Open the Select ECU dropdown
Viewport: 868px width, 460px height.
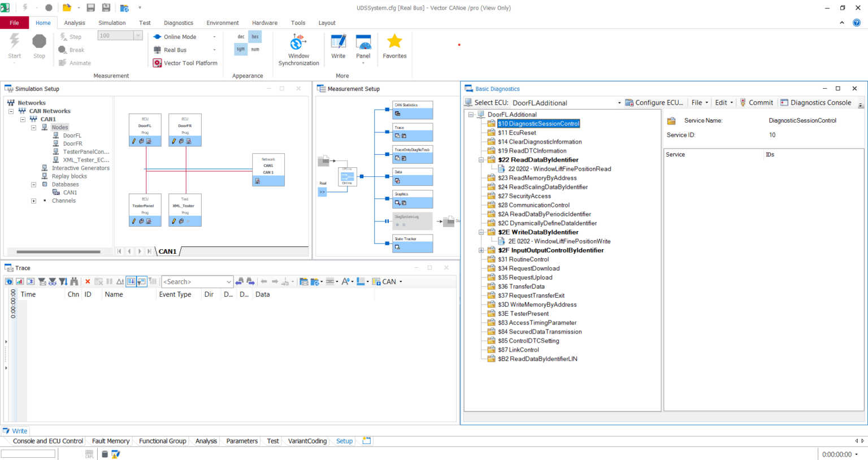(x=618, y=102)
